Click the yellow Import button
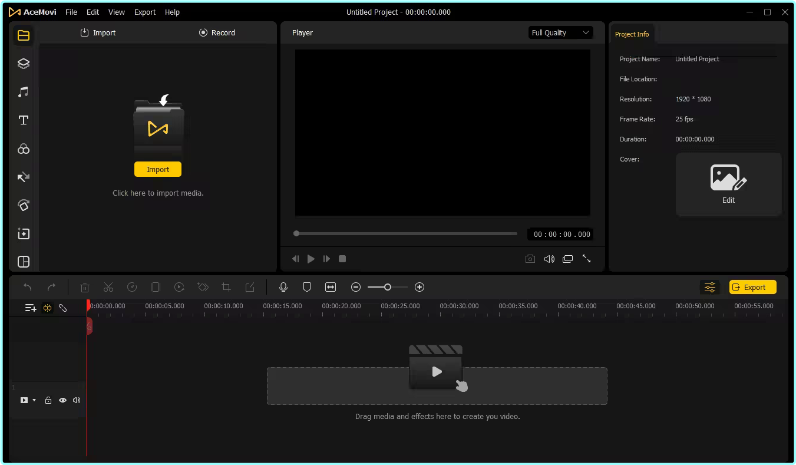The image size is (796, 465). [x=158, y=170]
